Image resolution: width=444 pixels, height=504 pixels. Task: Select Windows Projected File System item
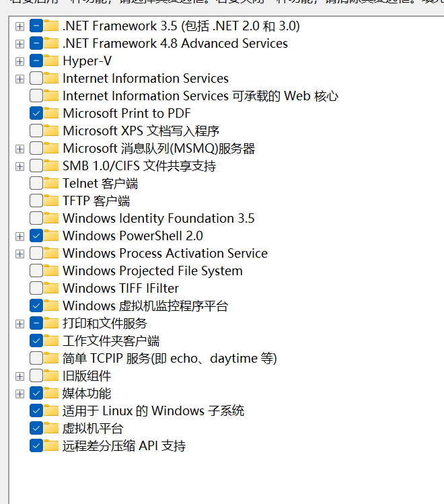153,271
